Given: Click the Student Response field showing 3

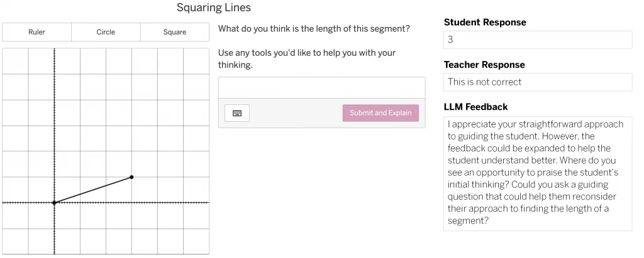Looking at the screenshot, I should [x=537, y=40].
